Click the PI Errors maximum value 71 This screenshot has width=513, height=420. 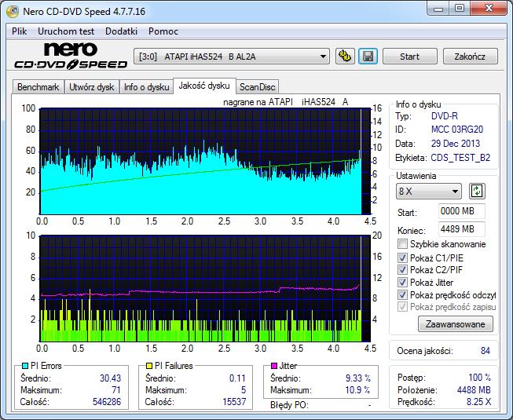click(116, 390)
